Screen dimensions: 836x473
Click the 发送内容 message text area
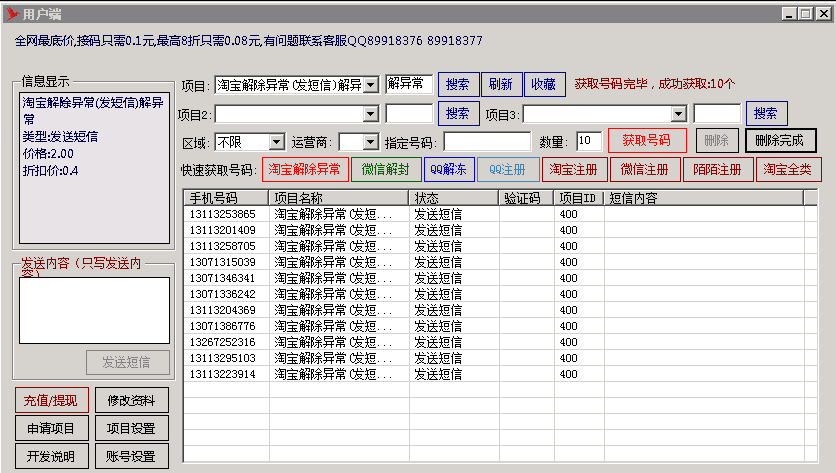(x=94, y=310)
